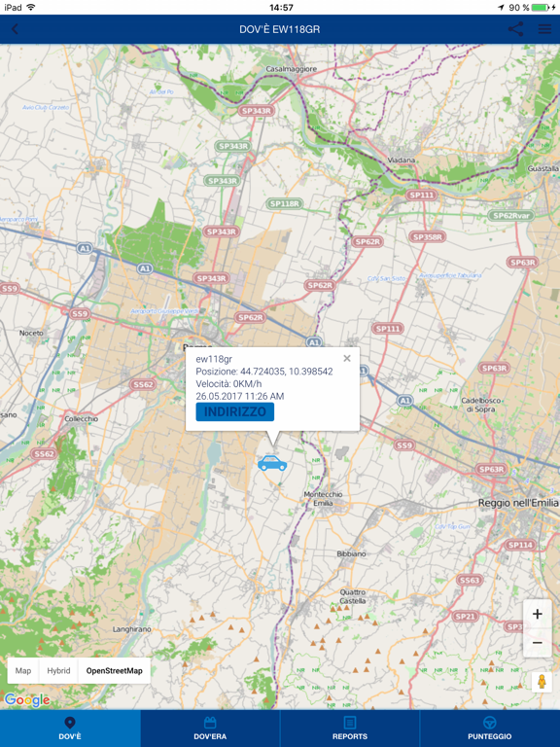
Task: Click Casalmaggiore town label
Action: (x=291, y=69)
